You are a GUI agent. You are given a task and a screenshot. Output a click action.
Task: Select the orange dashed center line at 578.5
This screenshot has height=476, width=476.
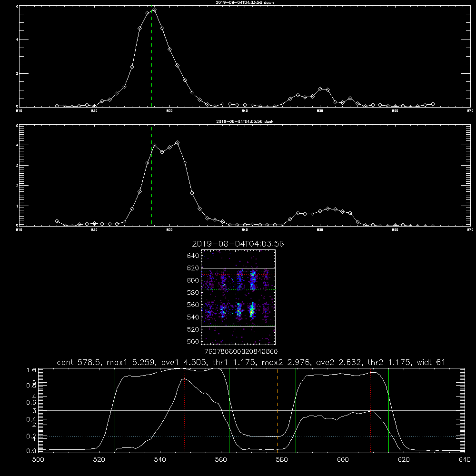click(x=277, y=410)
